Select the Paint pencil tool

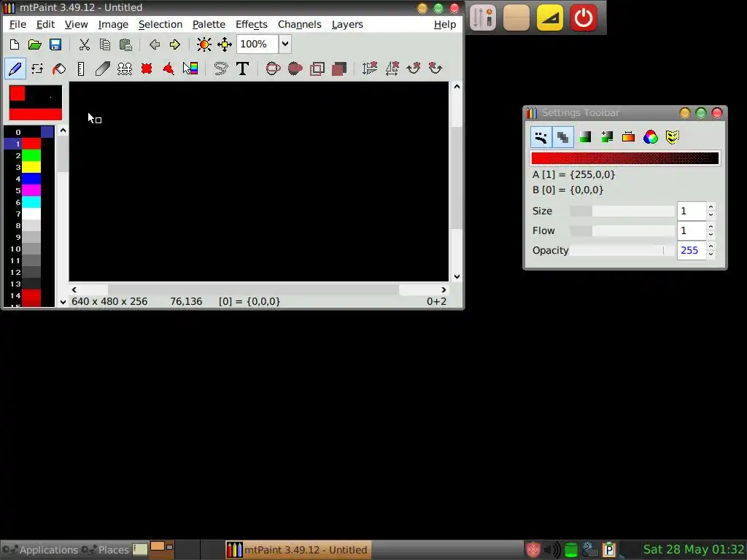point(15,69)
